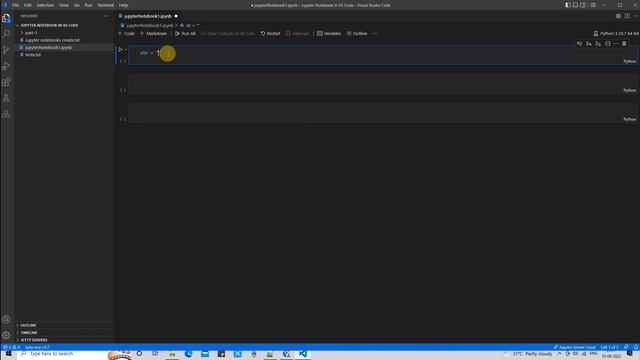Click Microsoft Edge icon in taskbar
Image resolution: width=640 pixels, height=360 pixels.
[188, 354]
